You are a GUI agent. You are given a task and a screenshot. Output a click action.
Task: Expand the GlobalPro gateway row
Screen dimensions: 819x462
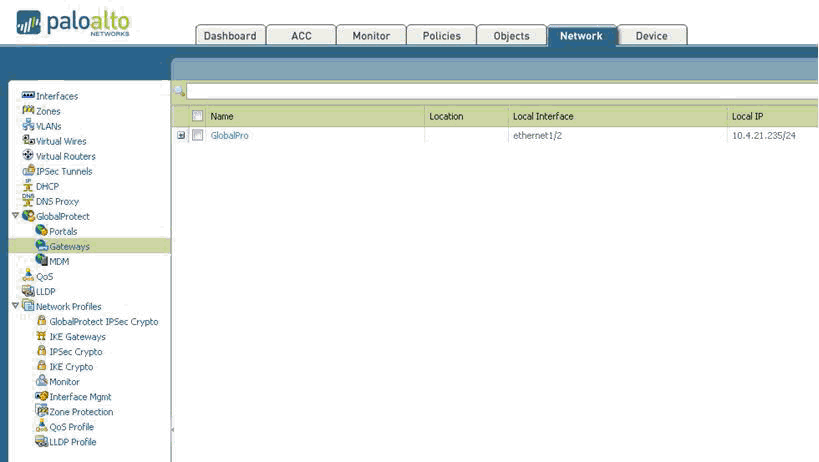[181, 135]
